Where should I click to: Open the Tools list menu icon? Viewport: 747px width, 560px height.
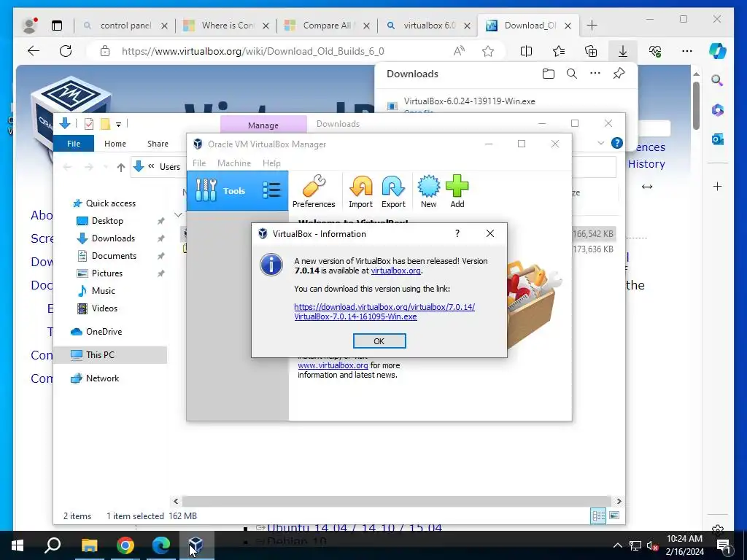[271, 190]
